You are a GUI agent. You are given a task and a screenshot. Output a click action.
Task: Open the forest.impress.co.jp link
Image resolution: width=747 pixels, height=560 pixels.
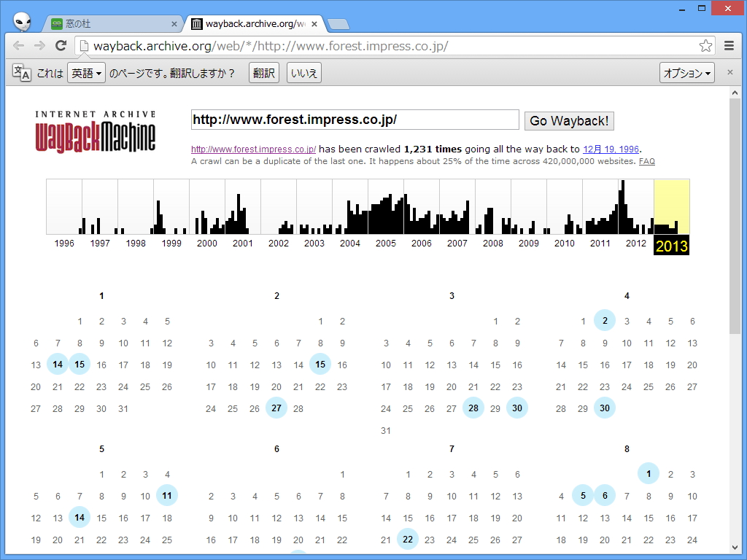coord(253,149)
